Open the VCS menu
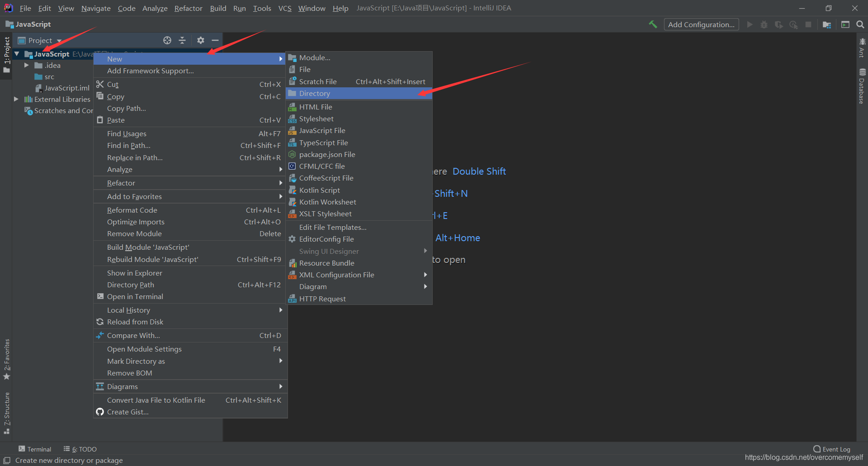 pyautogui.click(x=285, y=8)
